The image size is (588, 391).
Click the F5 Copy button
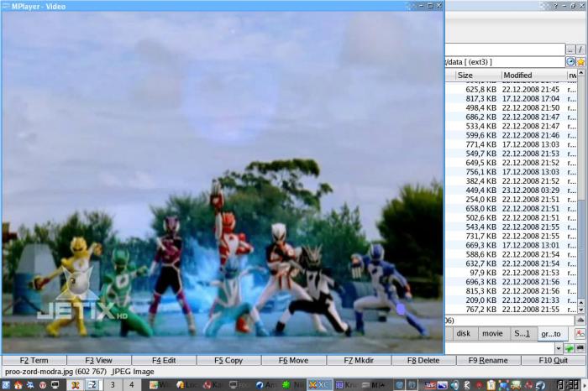click(228, 360)
